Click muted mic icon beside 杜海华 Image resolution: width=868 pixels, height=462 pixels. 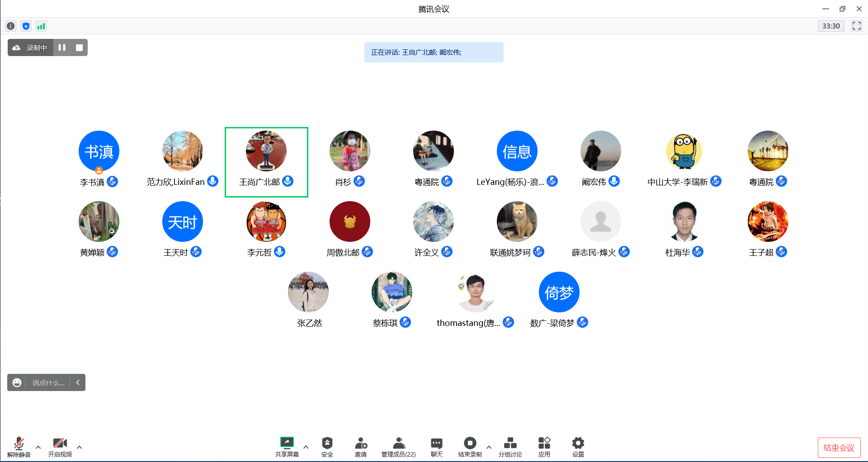[x=698, y=251]
